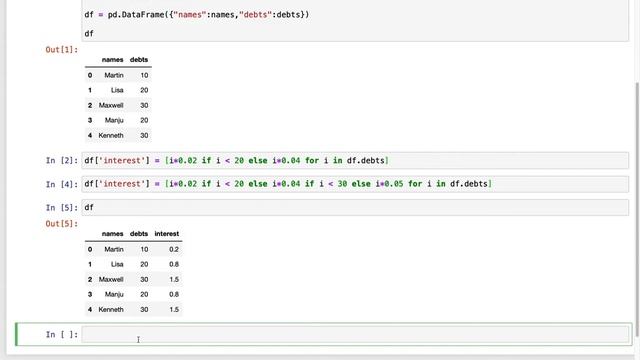Click 'debts' header in second table
The height and width of the screenshot is (360, 640).
tap(139, 234)
